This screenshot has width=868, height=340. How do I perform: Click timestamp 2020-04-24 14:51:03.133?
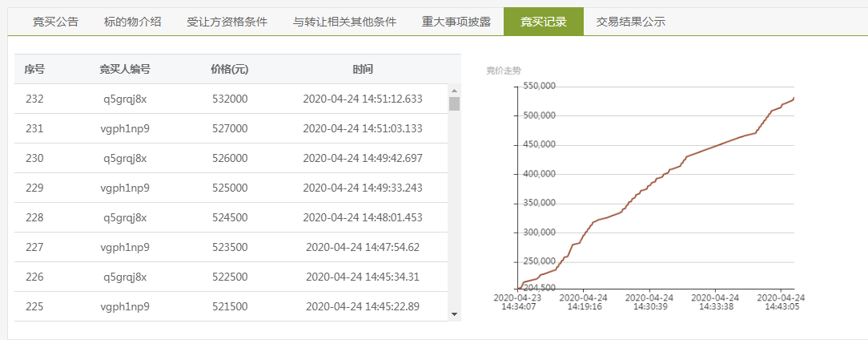point(363,128)
